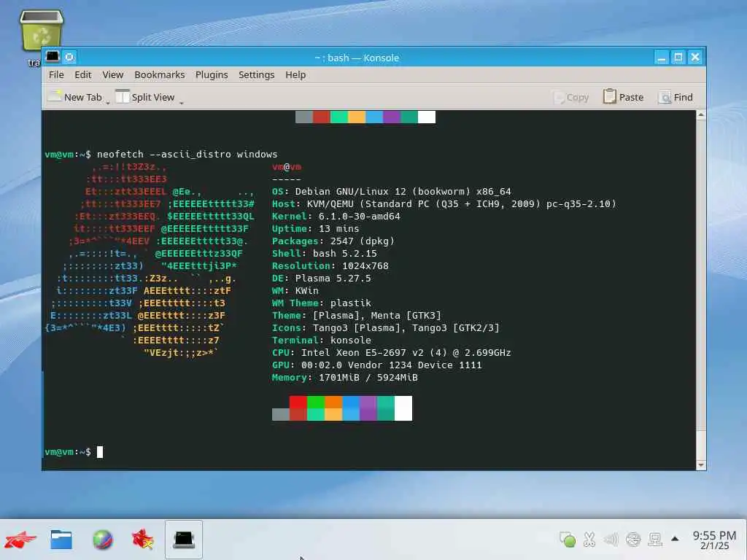Click the bottom vm@vm:~$ prompt with the cursor
The image size is (747, 560).
[x=74, y=452]
